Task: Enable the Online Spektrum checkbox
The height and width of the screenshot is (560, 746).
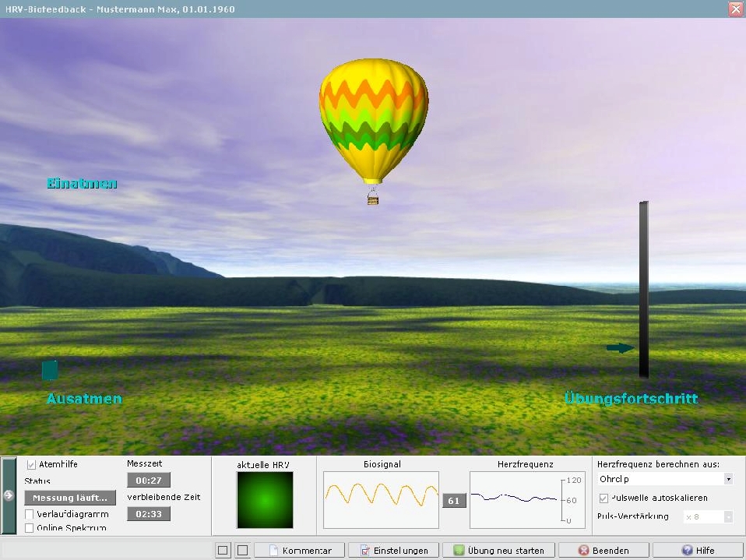Action: click(x=30, y=528)
